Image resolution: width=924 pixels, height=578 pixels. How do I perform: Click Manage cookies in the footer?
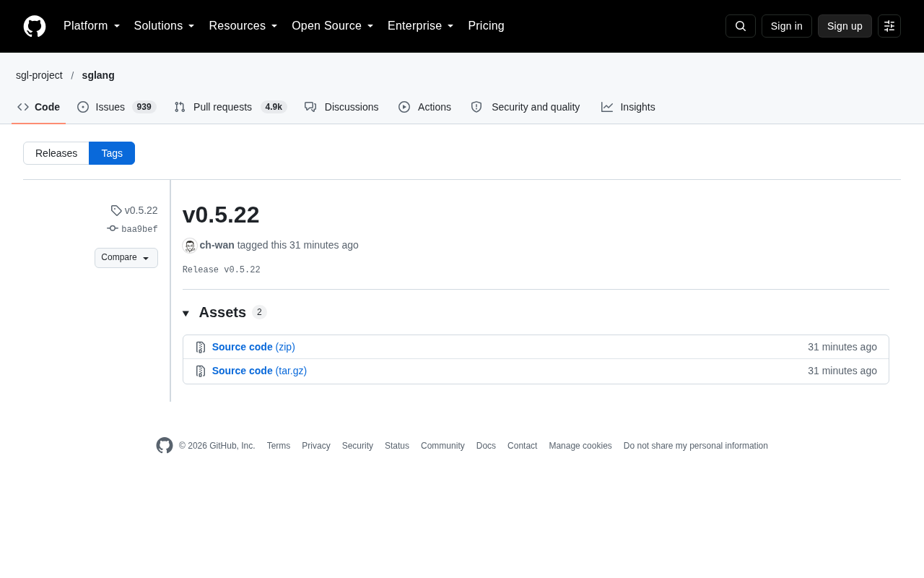[580, 446]
